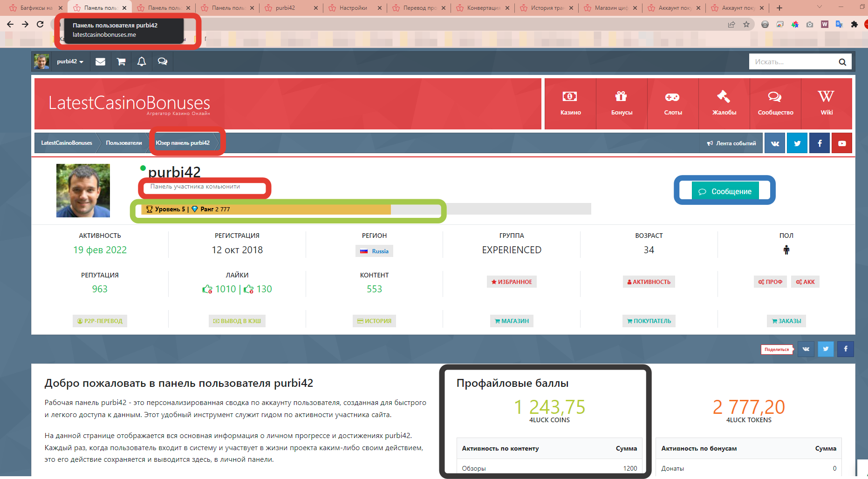
Task: Switch to the Настройки browser tab
Action: click(x=353, y=8)
